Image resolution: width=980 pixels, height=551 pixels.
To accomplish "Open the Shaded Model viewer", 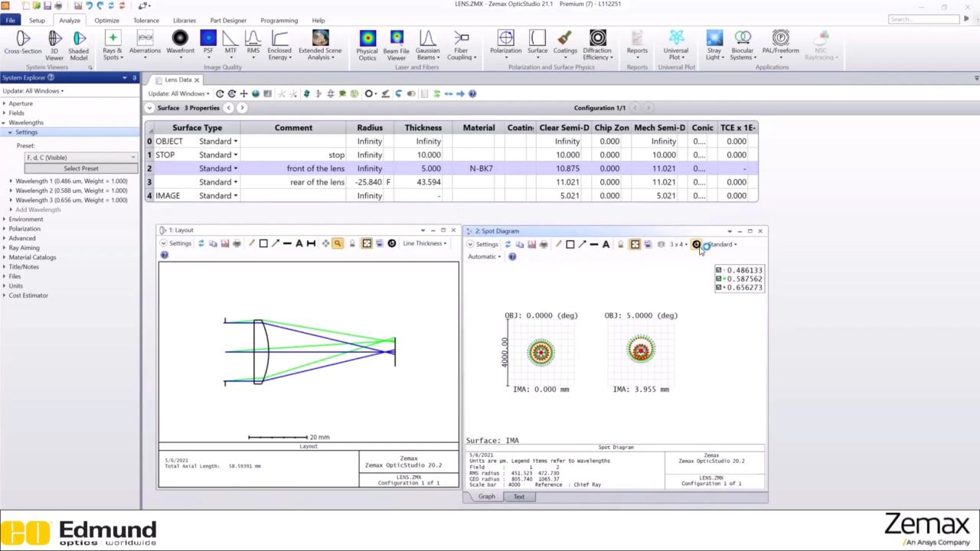I will [x=79, y=44].
